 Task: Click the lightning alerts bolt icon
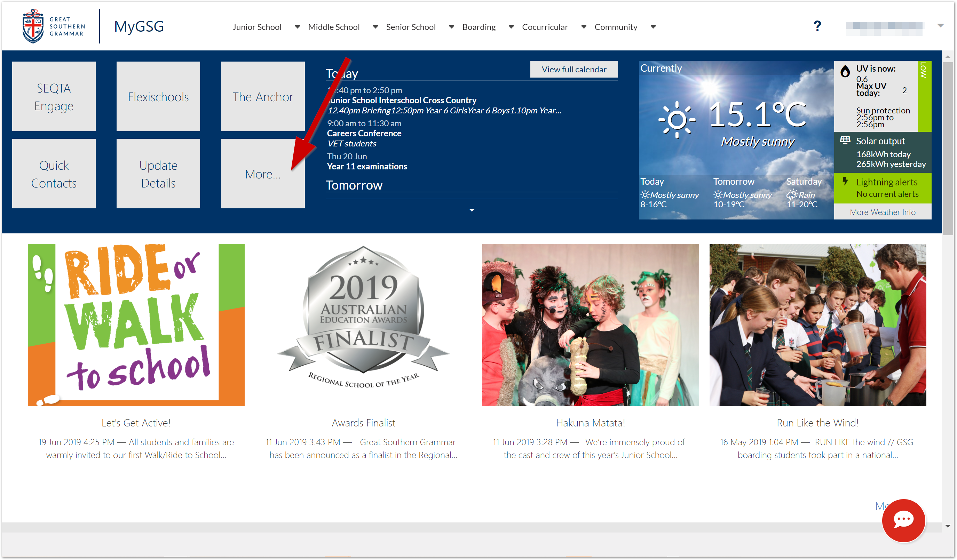pyautogui.click(x=845, y=182)
